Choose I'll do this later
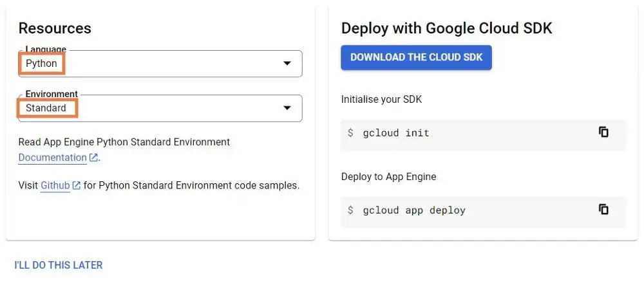 click(x=59, y=265)
